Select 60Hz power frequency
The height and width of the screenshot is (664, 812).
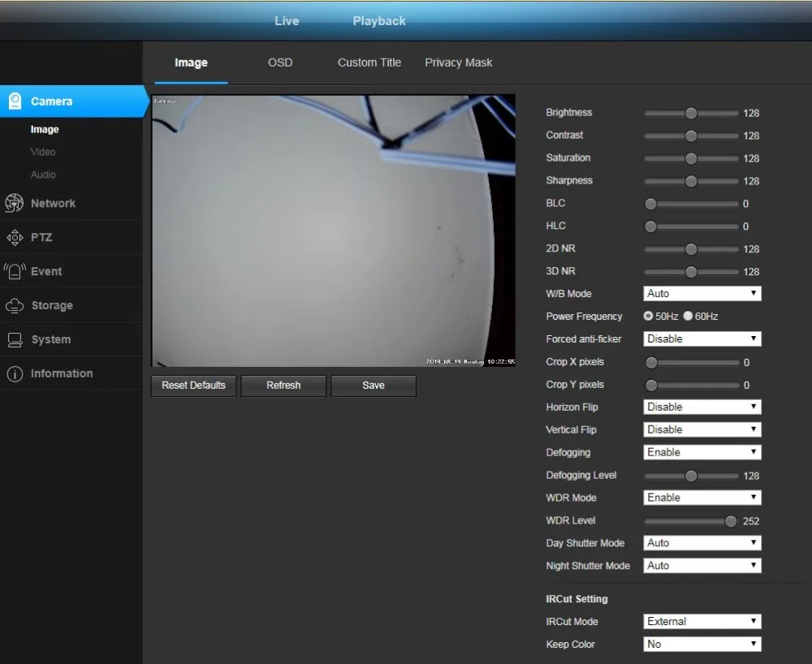pyautogui.click(x=688, y=317)
